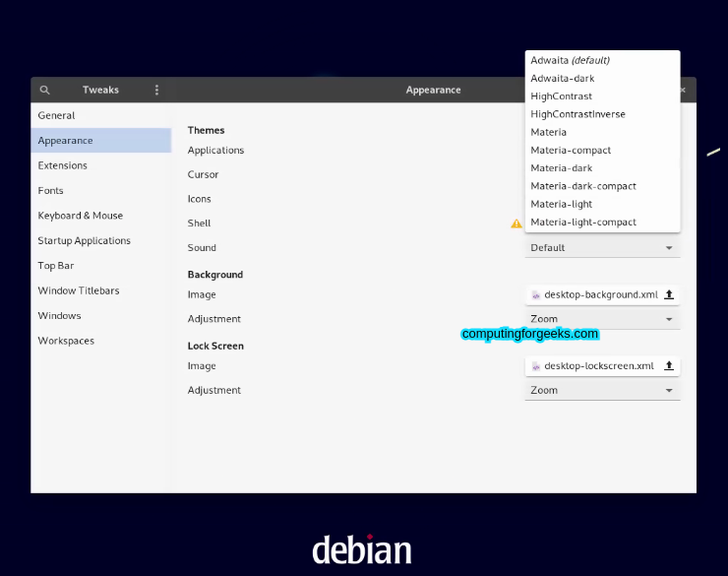This screenshot has height=576, width=728.
Task: Click the XML file icon of desktop-lockscreen.xml
Action: 536,366
